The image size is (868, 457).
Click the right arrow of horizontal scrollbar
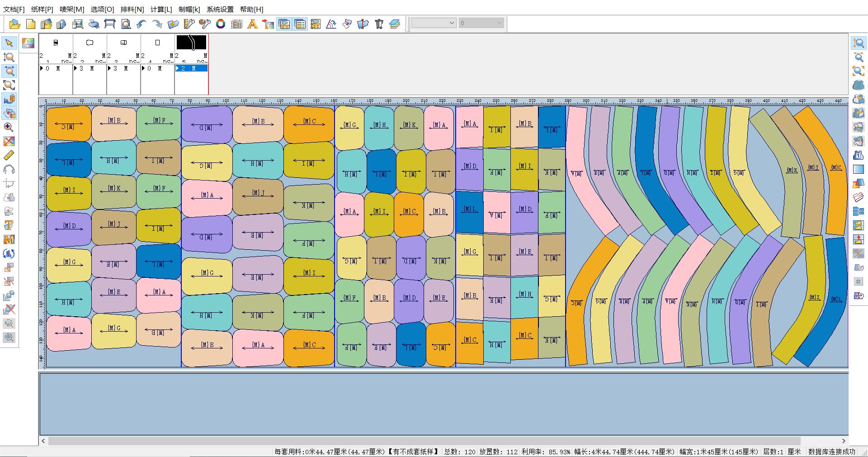click(844, 441)
